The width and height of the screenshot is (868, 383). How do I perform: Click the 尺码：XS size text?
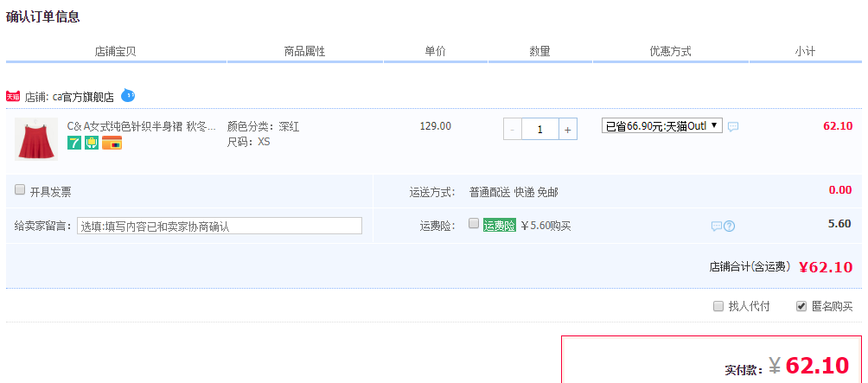point(248,142)
